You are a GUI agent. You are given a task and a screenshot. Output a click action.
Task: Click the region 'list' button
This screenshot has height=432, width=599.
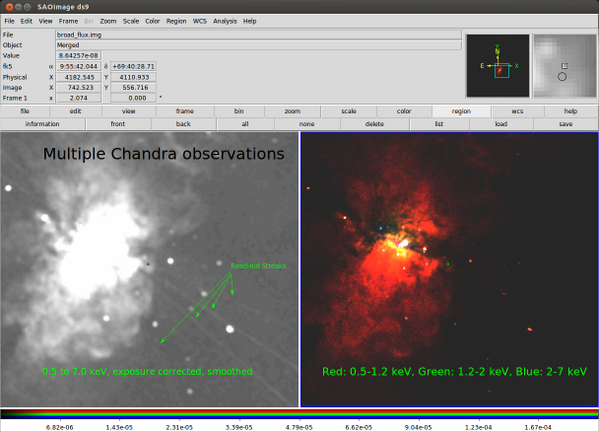[x=439, y=124]
